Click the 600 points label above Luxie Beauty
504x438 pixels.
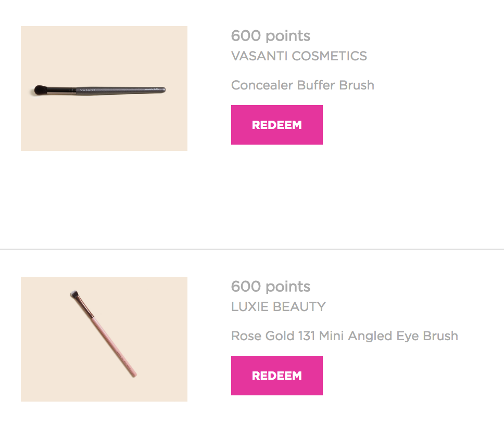click(x=271, y=287)
